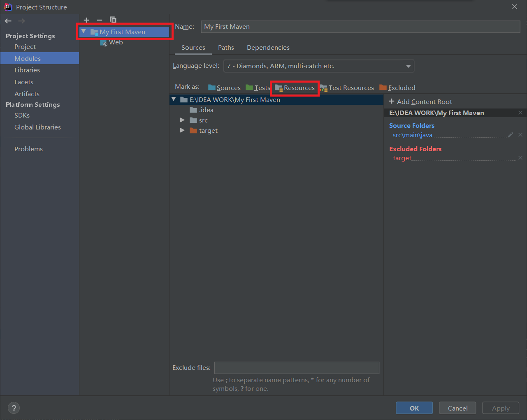
Task: Open the help question mark
Action: tap(14, 408)
